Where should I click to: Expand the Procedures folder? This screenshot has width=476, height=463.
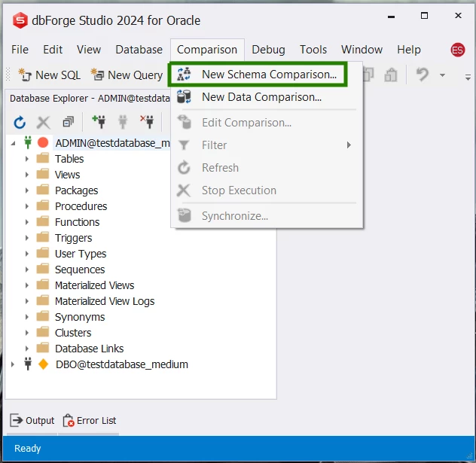coord(26,206)
